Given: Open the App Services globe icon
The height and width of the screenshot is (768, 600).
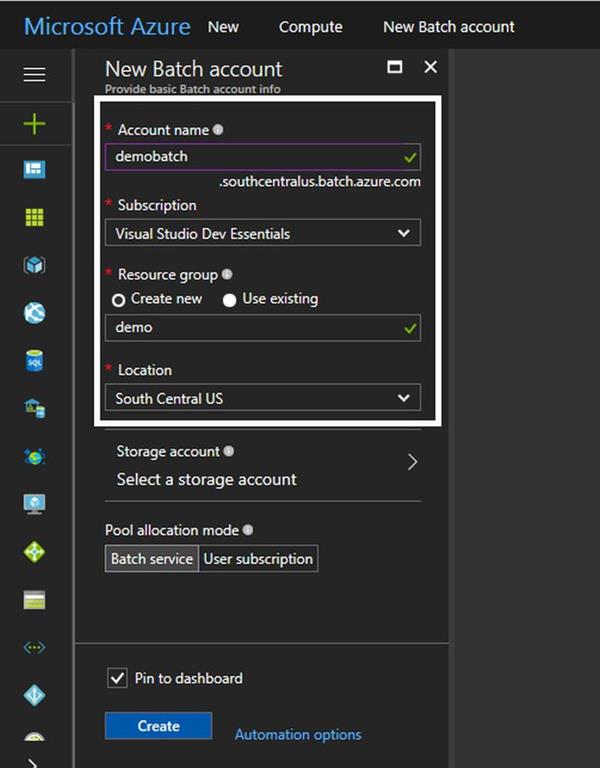Looking at the screenshot, I should tap(34, 313).
